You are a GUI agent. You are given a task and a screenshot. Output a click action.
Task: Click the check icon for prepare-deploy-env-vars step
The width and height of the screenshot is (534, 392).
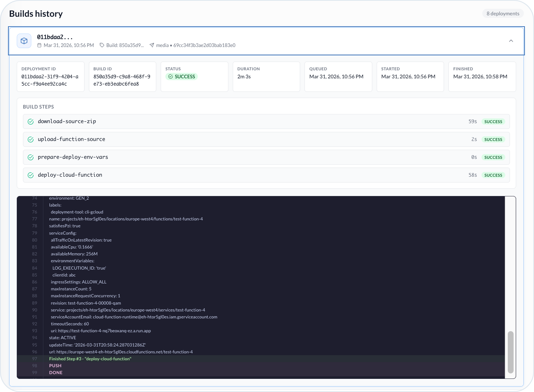pyautogui.click(x=31, y=157)
